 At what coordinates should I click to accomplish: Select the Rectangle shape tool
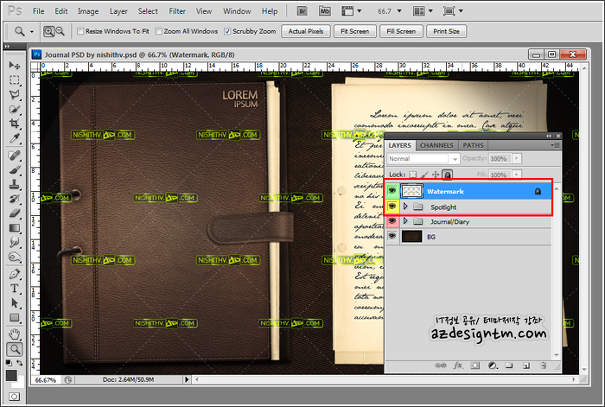[x=14, y=318]
